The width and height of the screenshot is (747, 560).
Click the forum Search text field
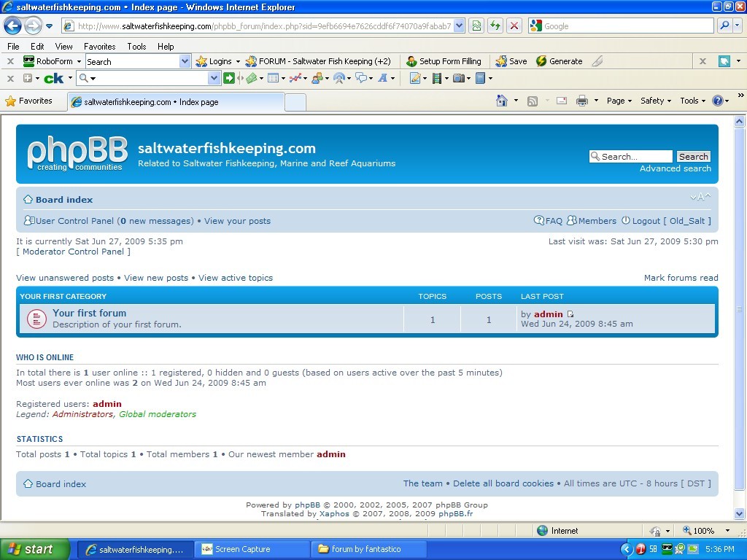click(632, 157)
